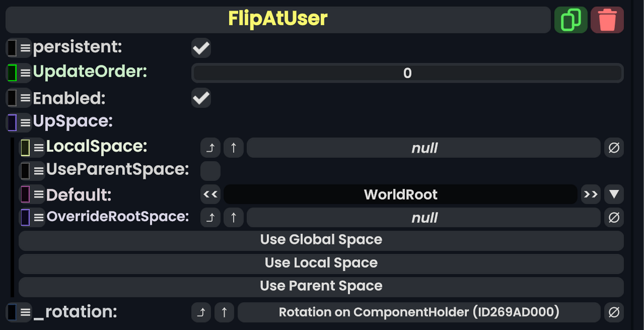Click the up arrow beside LocalSpace field

point(233,148)
